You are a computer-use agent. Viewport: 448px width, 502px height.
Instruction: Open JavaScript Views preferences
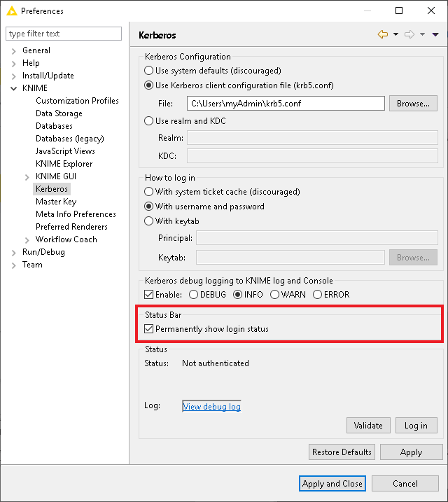(x=65, y=151)
